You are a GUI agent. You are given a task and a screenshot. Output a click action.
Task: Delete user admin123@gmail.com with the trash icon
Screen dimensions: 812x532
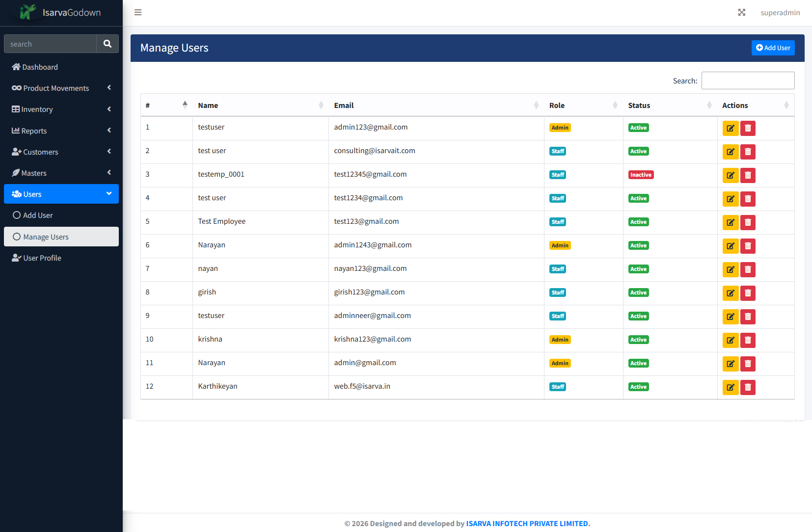(x=748, y=128)
